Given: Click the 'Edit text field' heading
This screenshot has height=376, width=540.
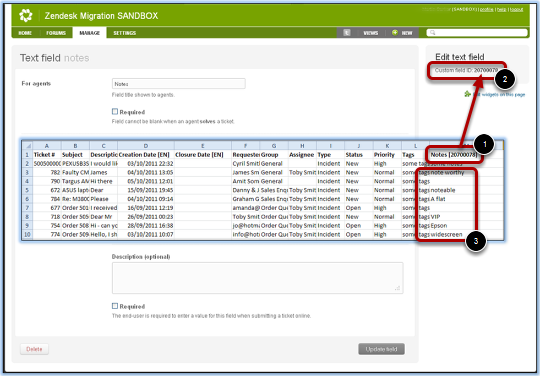Looking at the screenshot, I should tap(459, 57).
